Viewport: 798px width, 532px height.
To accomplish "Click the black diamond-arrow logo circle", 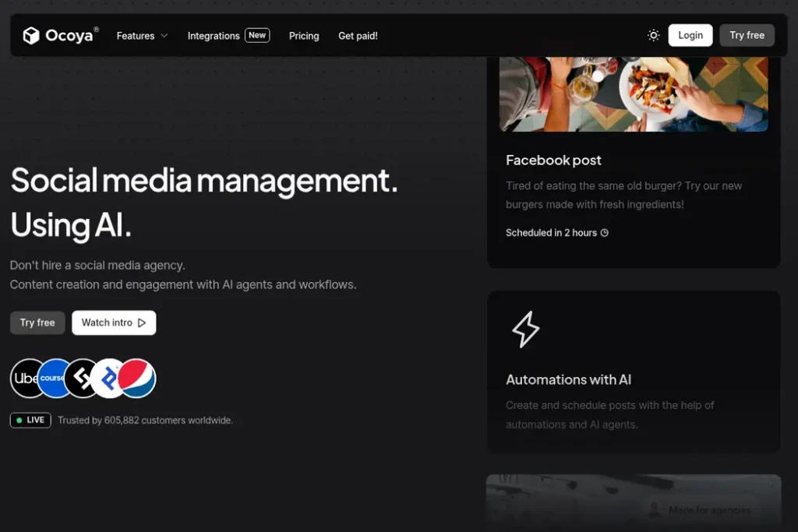I will [79, 378].
